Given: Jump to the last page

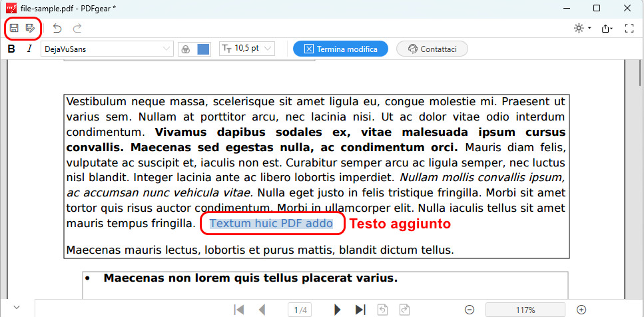Looking at the screenshot, I should pyautogui.click(x=360, y=310).
